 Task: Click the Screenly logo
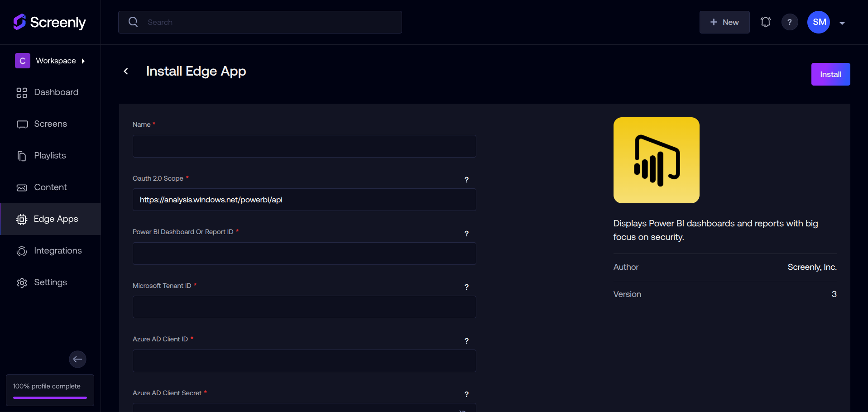click(x=50, y=22)
